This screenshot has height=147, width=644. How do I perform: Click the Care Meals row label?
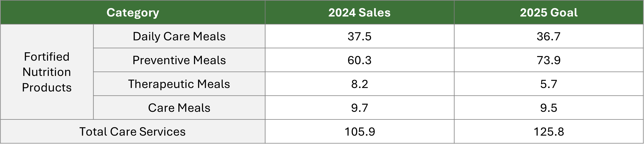[x=179, y=108]
